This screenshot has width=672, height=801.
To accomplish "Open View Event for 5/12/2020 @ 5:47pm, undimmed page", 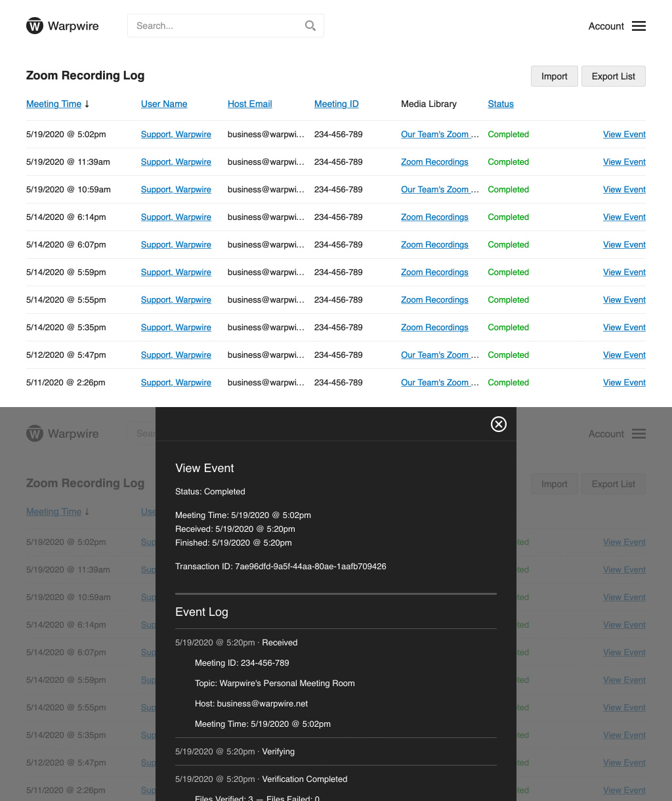I will point(624,355).
